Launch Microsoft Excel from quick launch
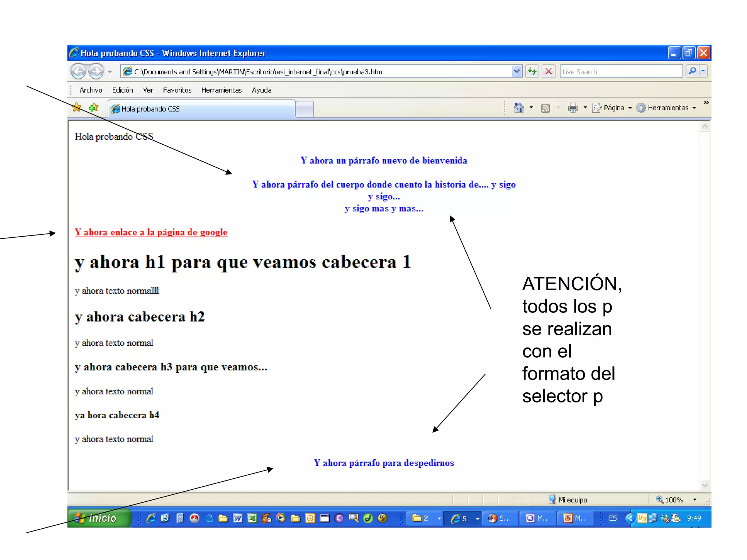Image resolution: width=747 pixels, height=560 pixels. tap(252, 518)
